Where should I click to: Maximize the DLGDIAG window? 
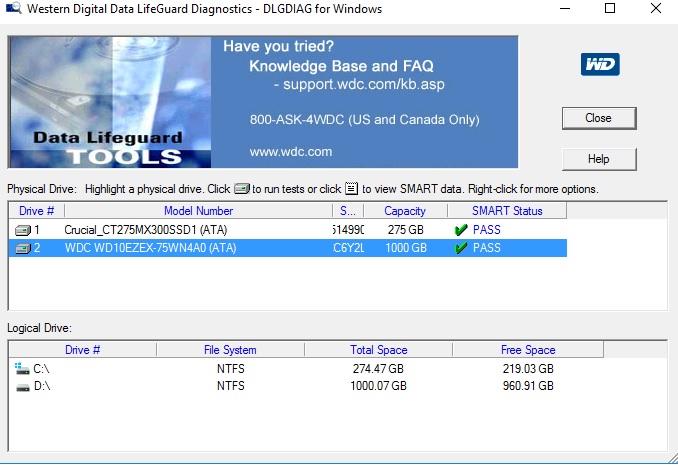tap(610, 8)
